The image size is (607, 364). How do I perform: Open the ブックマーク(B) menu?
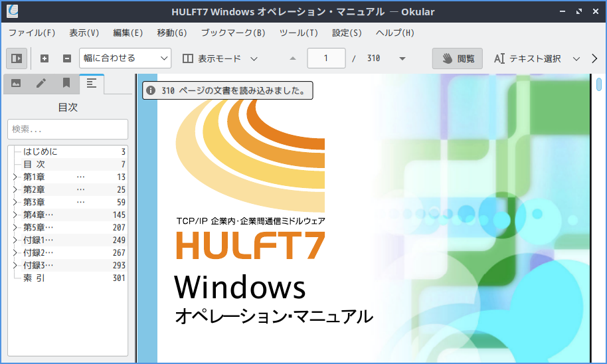click(x=233, y=33)
